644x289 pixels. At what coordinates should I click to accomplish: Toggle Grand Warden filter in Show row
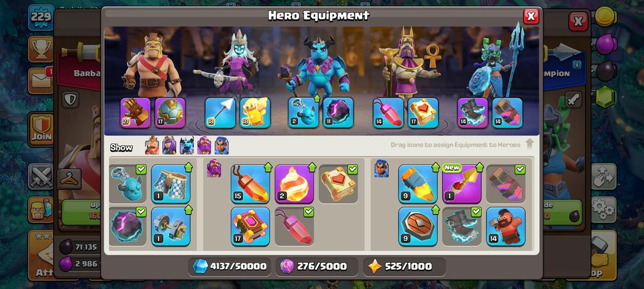pos(204,146)
